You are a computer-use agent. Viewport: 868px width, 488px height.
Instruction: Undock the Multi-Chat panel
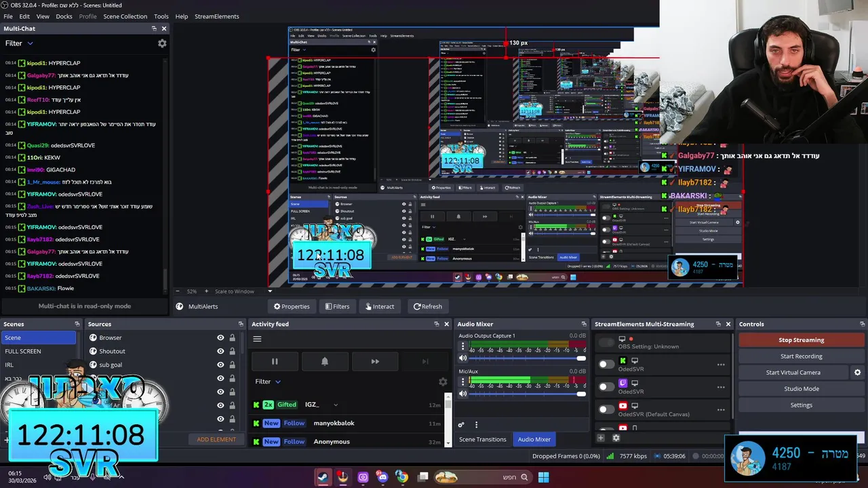pyautogui.click(x=154, y=28)
